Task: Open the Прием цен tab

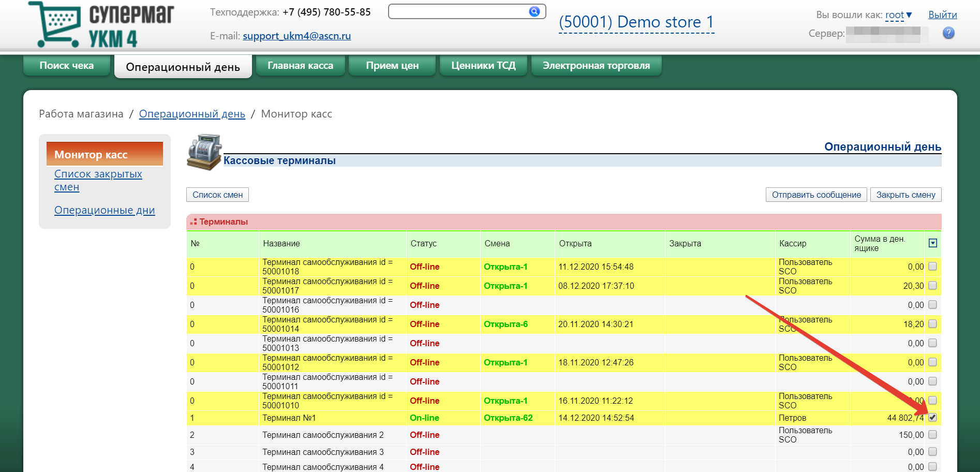Action: [392, 66]
